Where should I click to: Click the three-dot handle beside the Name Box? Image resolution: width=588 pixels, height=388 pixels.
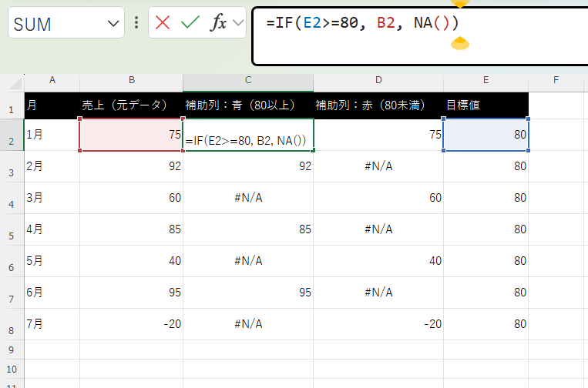click(x=136, y=23)
